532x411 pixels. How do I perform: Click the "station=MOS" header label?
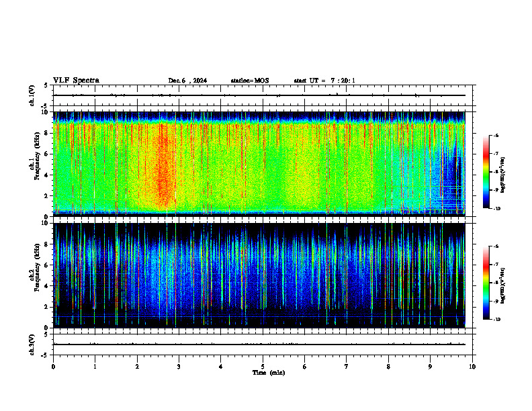click(250, 81)
